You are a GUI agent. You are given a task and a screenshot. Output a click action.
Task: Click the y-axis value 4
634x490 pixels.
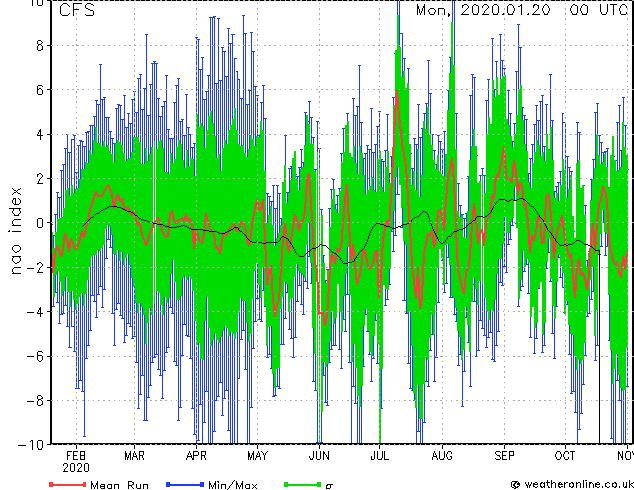(x=40, y=134)
